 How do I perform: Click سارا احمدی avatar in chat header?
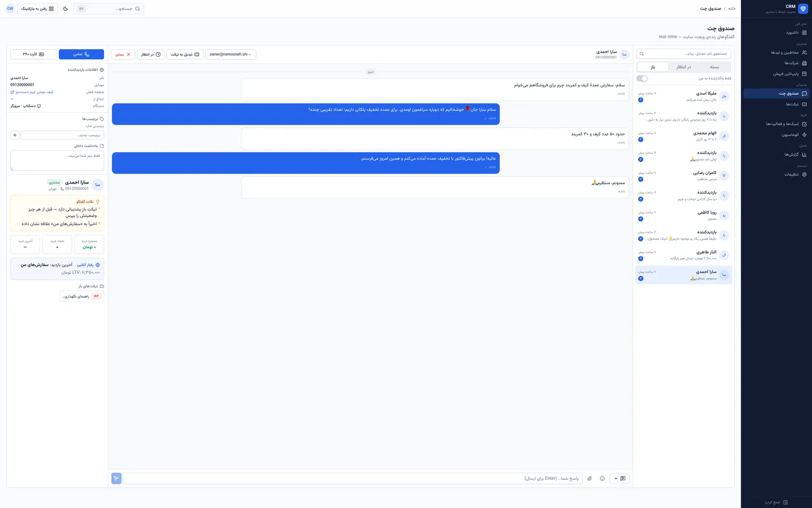624,54
